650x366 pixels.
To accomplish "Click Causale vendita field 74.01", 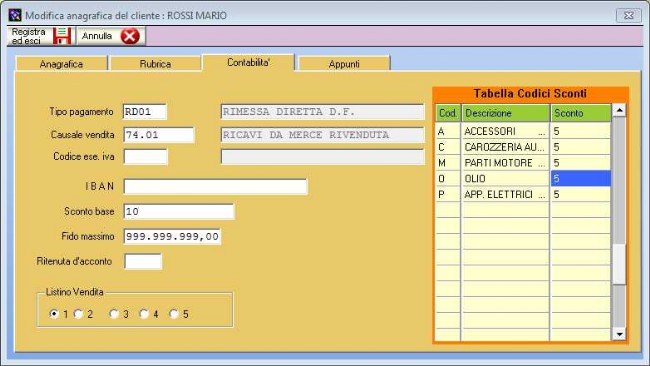I will point(159,135).
